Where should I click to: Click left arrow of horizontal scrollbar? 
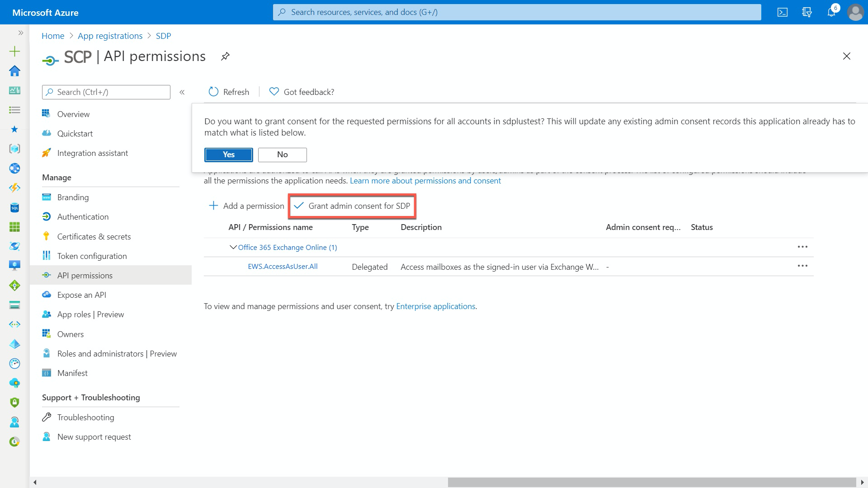(x=35, y=482)
